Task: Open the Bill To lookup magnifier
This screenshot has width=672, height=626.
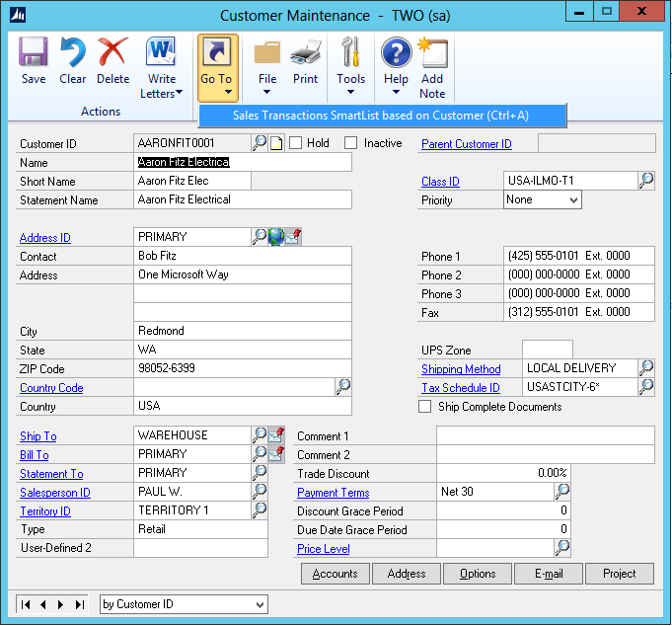Action: [260, 453]
